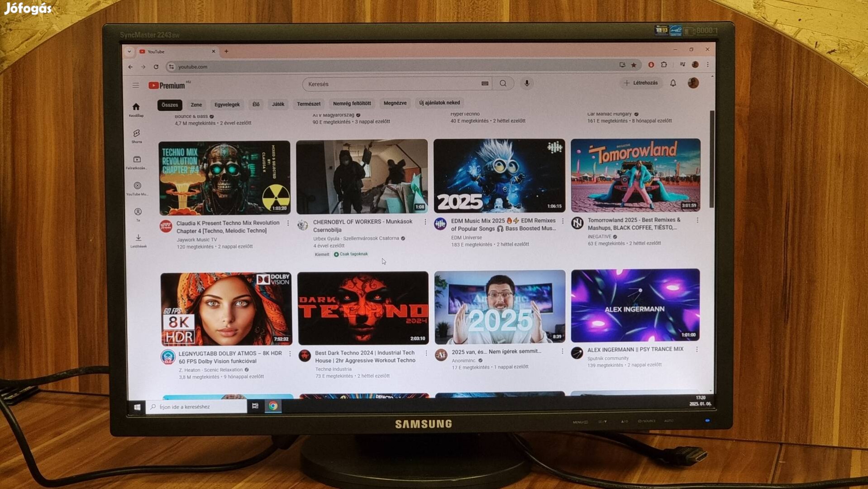
Task: Open YouTube Music in sidebar
Action: [x=137, y=188]
